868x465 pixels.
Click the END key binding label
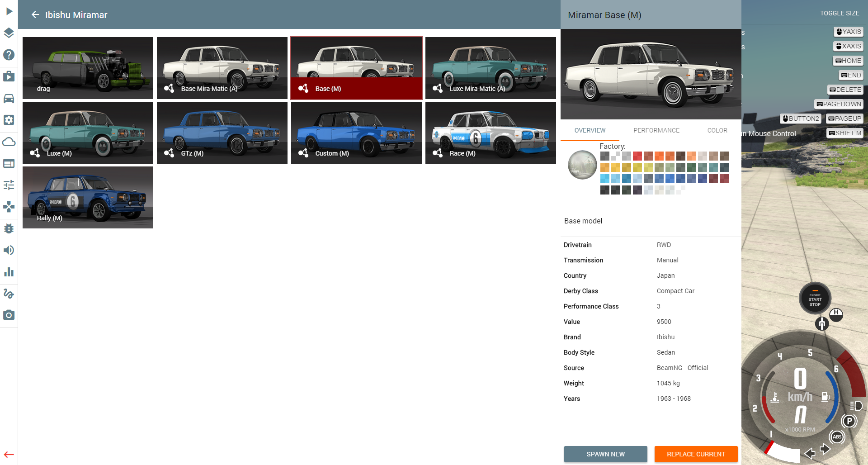pos(851,75)
